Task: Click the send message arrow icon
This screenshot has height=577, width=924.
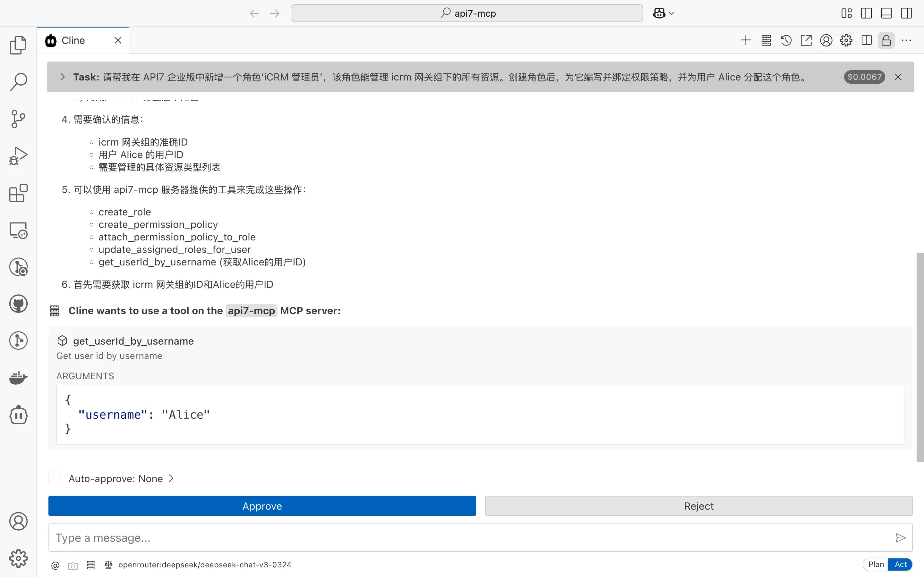Action: (x=900, y=538)
